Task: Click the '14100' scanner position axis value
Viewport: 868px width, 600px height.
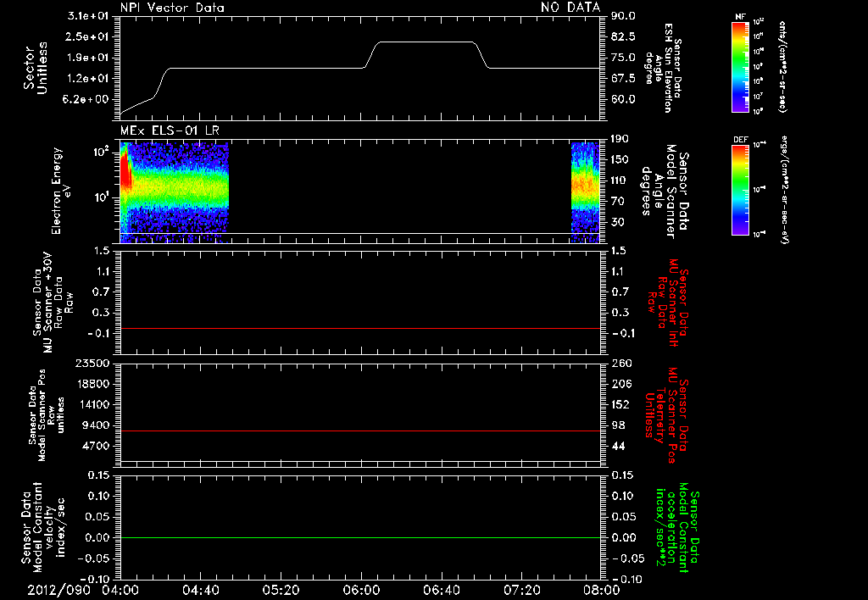Action: coord(92,404)
